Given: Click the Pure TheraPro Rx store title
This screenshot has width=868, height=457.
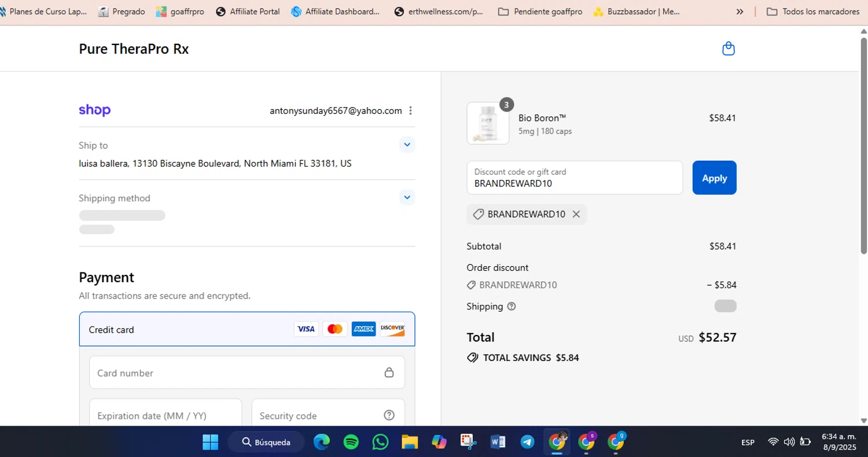Looking at the screenshot, I should click(x=134, y=49).
